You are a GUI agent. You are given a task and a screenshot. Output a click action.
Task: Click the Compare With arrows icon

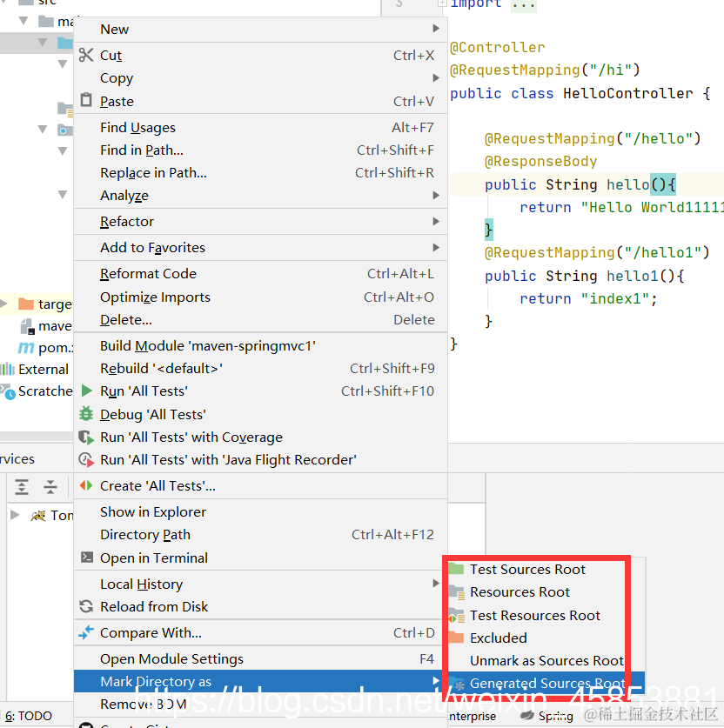point(86,632)
